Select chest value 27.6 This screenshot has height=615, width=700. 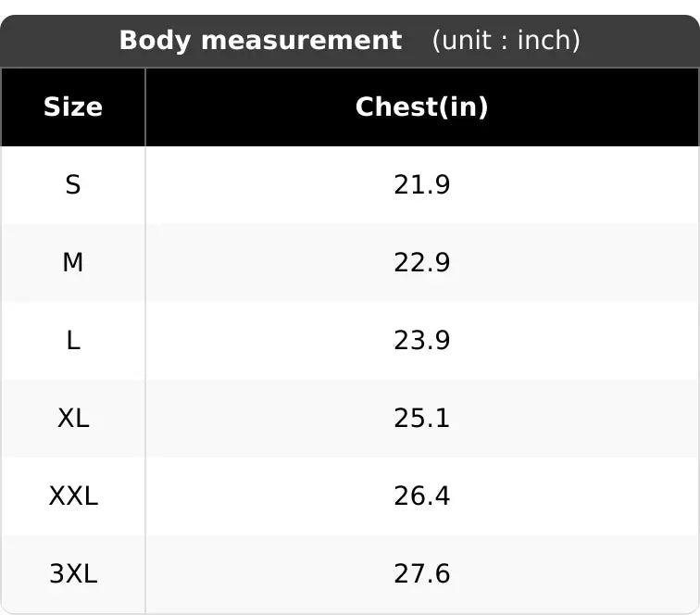pyautogui.click(x=422, y=574)
